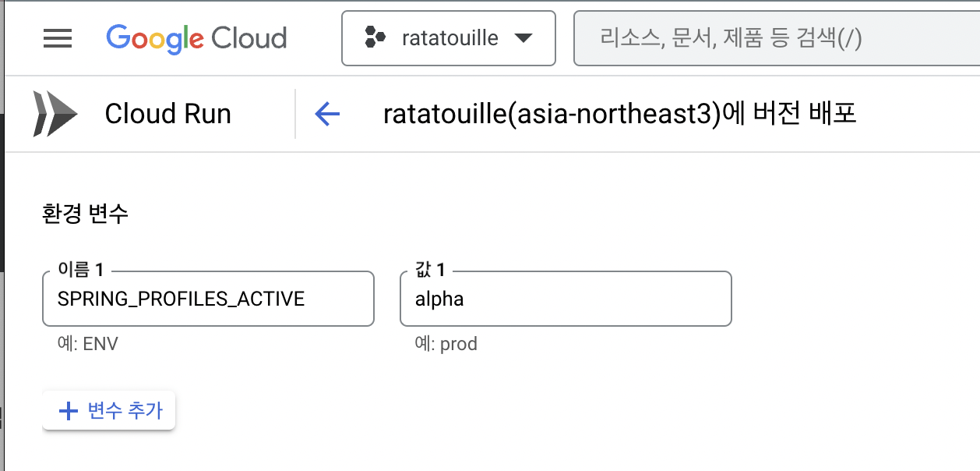Click the ratatouille project name text
The width and height of the screenshot is (980, 471).
click(449, 37)
